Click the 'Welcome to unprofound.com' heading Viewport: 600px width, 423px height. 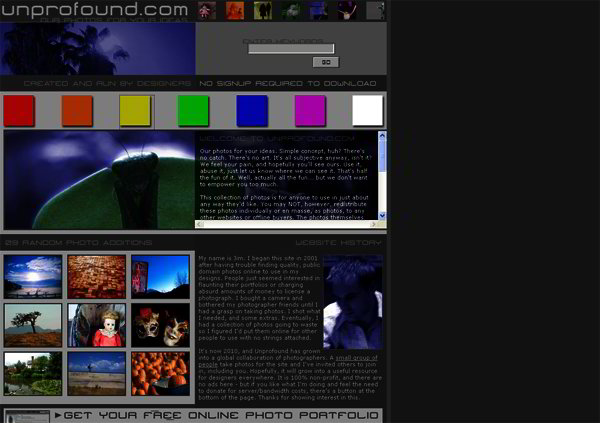(277, 139)
